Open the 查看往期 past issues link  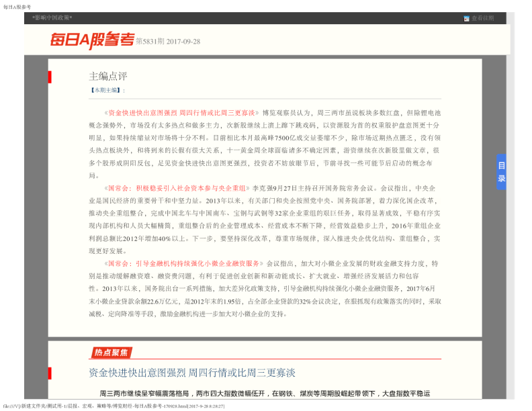[482, 18]
